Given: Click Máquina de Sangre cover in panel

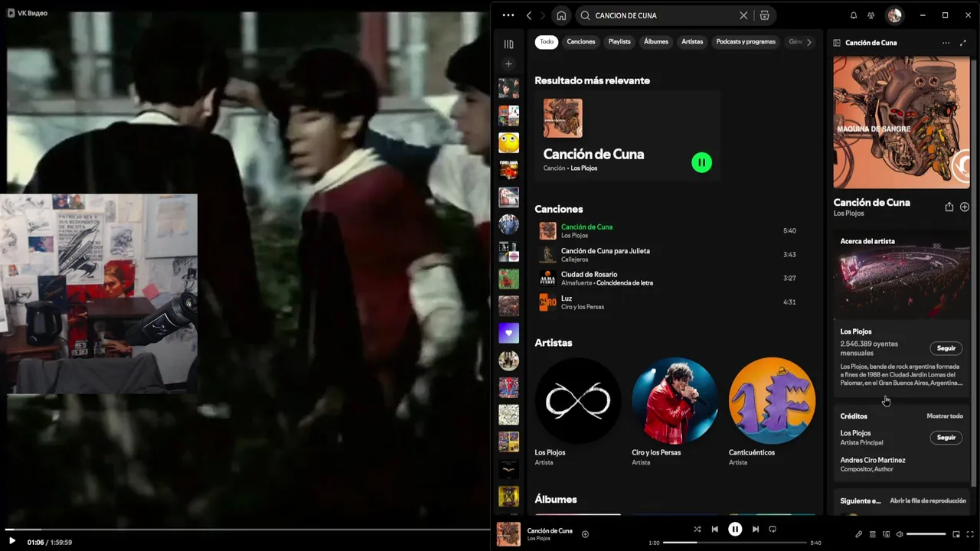Looking at the screenshot, I should 901,122.
